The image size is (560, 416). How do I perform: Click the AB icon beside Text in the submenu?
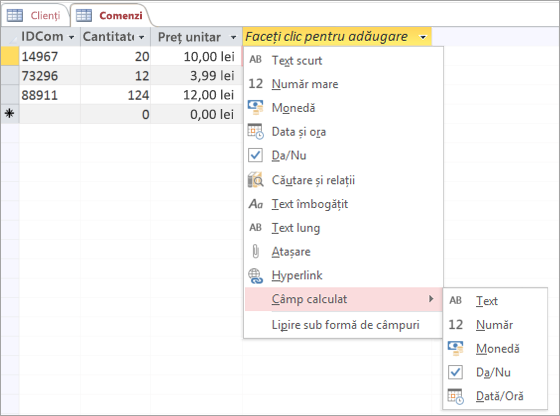455,300
